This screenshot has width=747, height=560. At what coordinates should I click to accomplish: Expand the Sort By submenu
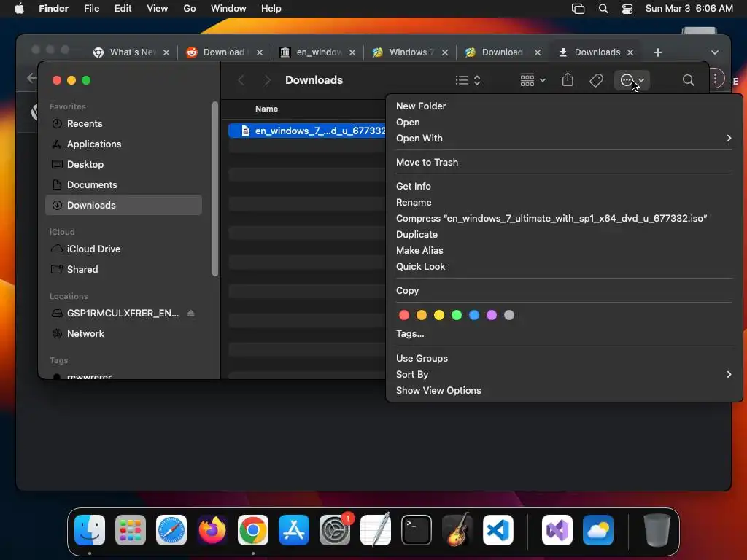tap(564, 374)
